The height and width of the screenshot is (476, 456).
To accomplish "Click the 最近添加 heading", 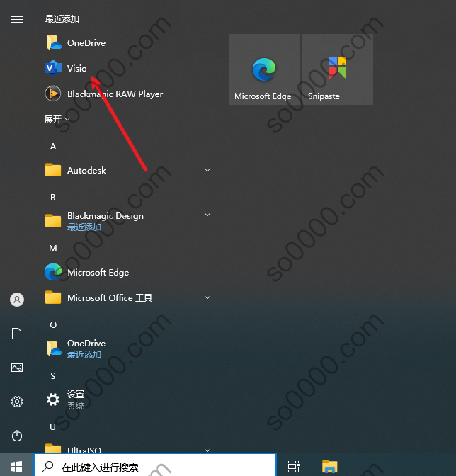I will click(x=62, y=19).
